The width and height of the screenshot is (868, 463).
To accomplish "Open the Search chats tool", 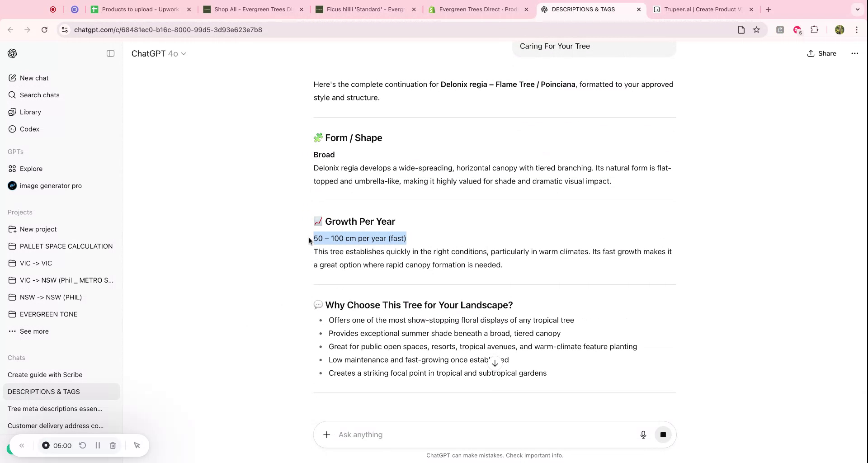I will 39,95.
